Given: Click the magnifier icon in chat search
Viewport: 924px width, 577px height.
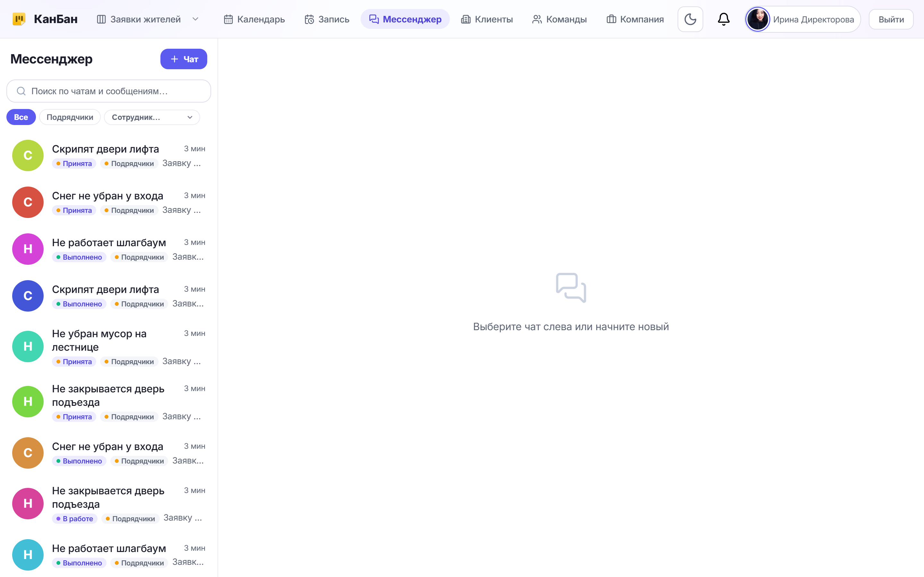Looking at the screenshot, I should pos(21,91).
